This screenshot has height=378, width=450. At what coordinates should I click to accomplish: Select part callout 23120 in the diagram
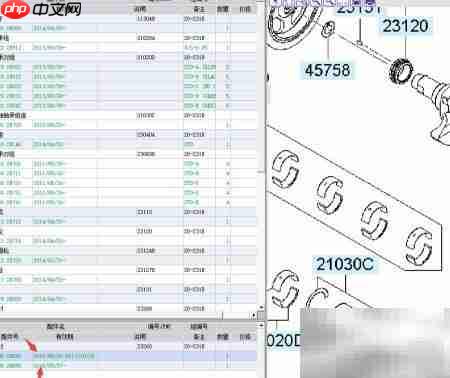(405, 26)
